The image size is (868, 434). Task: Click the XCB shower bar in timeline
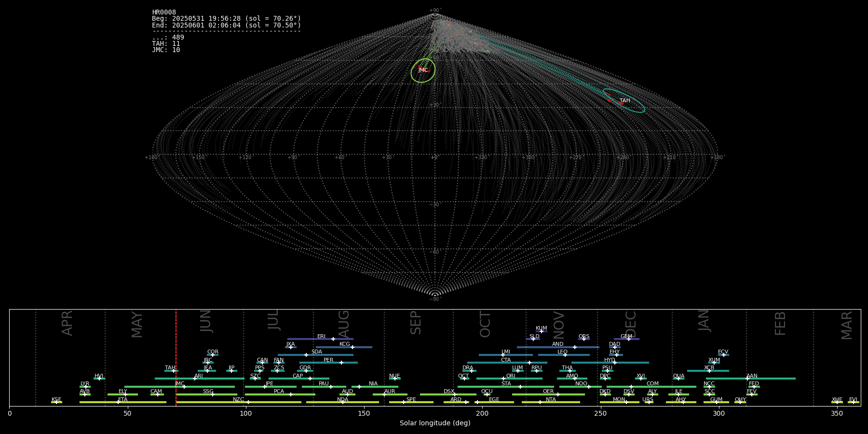click(x=708, y=371)
